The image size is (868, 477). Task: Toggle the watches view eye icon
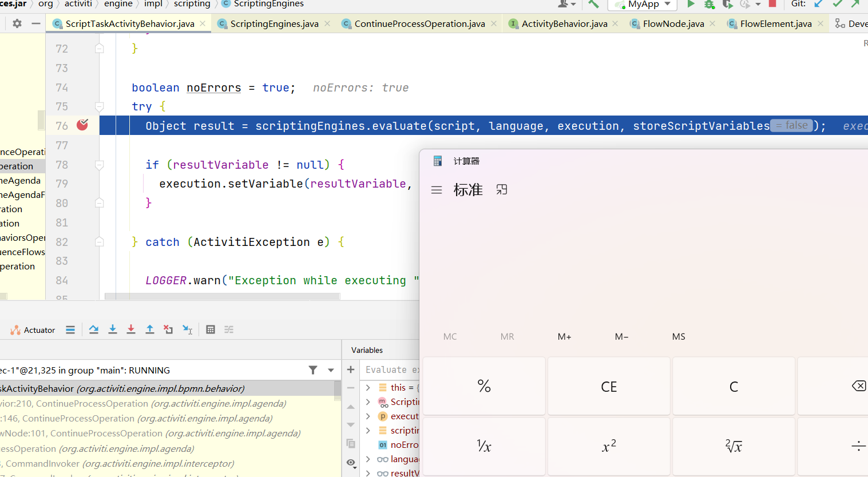[351, 463]
